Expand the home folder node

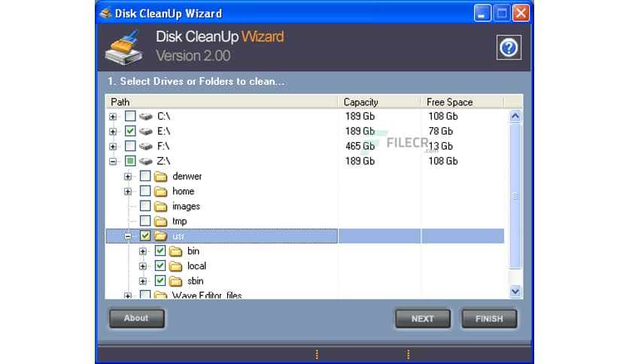pyautogui.click(x=128, y=192)
